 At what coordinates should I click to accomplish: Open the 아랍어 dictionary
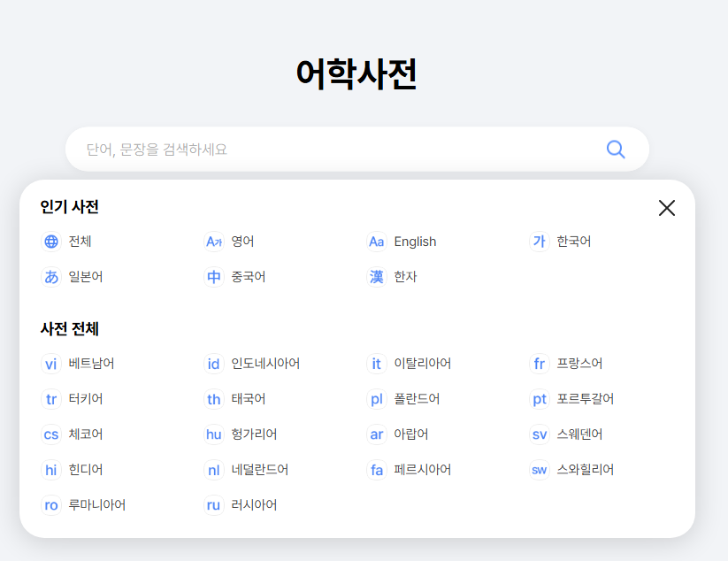(411, 434)
